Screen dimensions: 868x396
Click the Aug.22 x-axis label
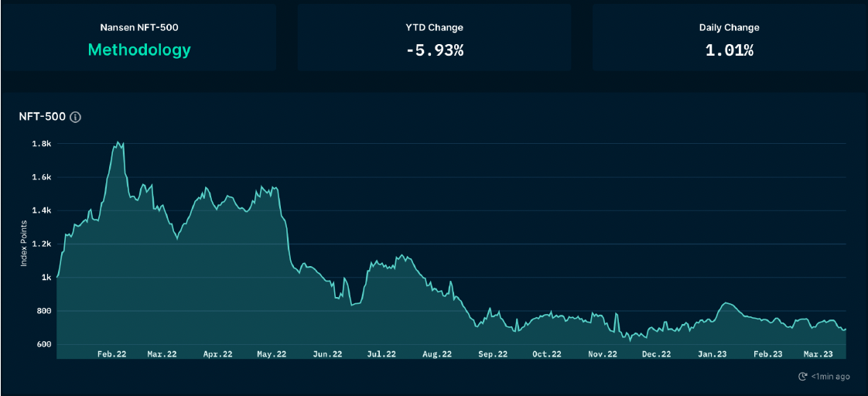coord(437,354)
